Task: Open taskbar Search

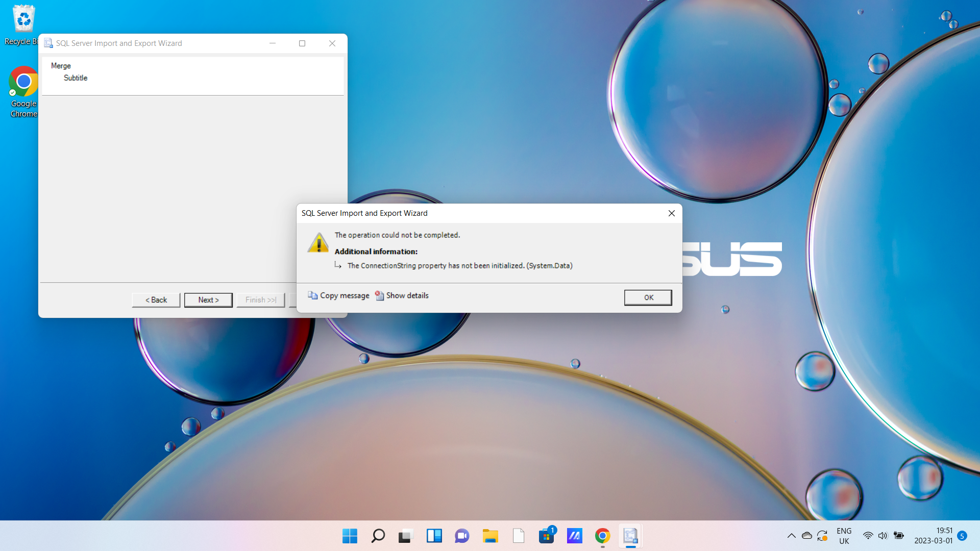Action: tap(378, 536)
